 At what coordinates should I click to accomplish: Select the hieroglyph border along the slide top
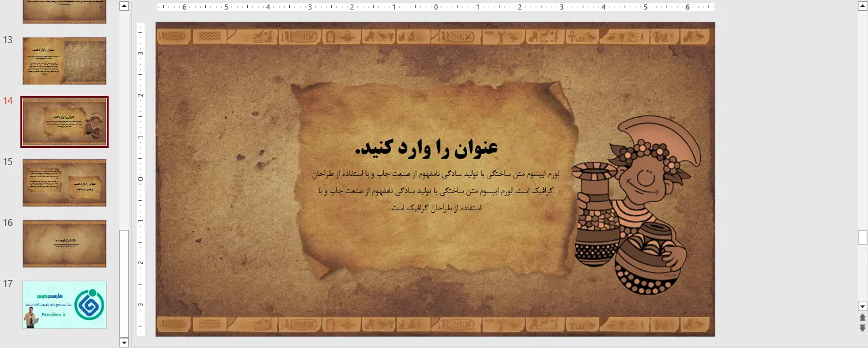435,37
